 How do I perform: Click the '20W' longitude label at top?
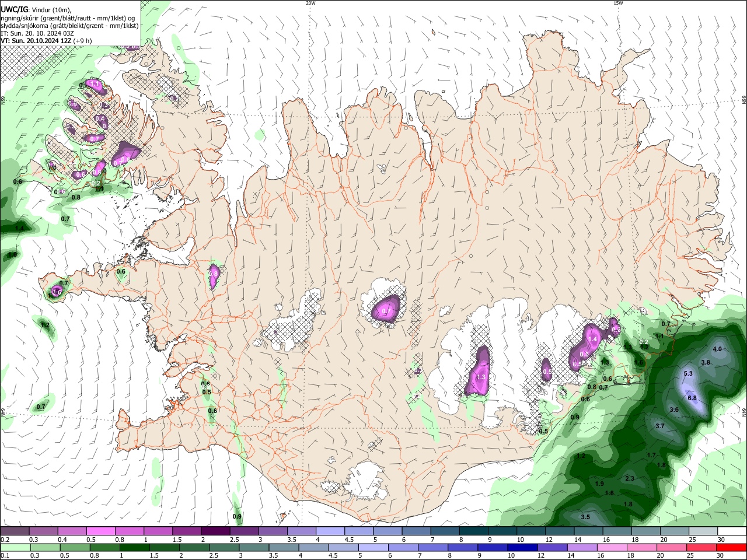tap(310, 3)
